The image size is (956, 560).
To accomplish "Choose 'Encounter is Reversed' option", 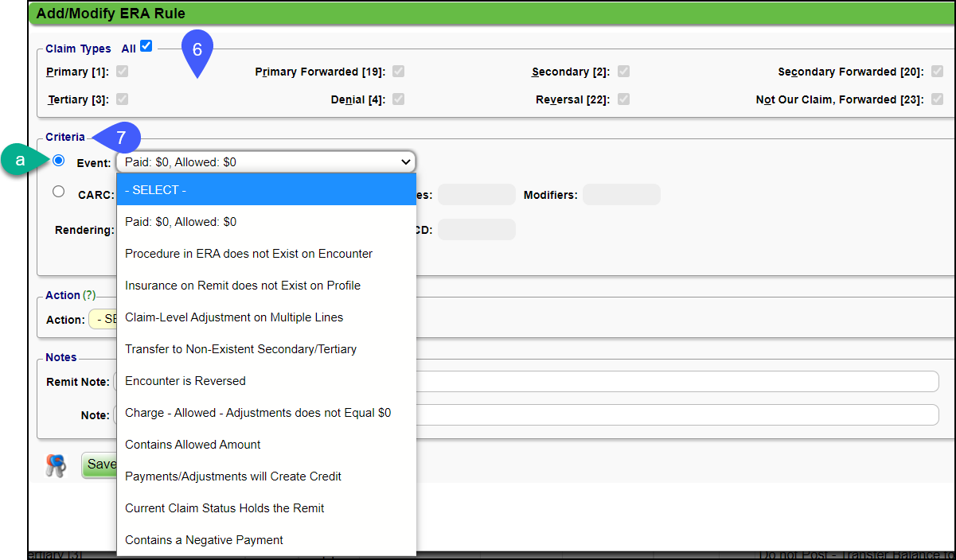I will pos(266,381).
